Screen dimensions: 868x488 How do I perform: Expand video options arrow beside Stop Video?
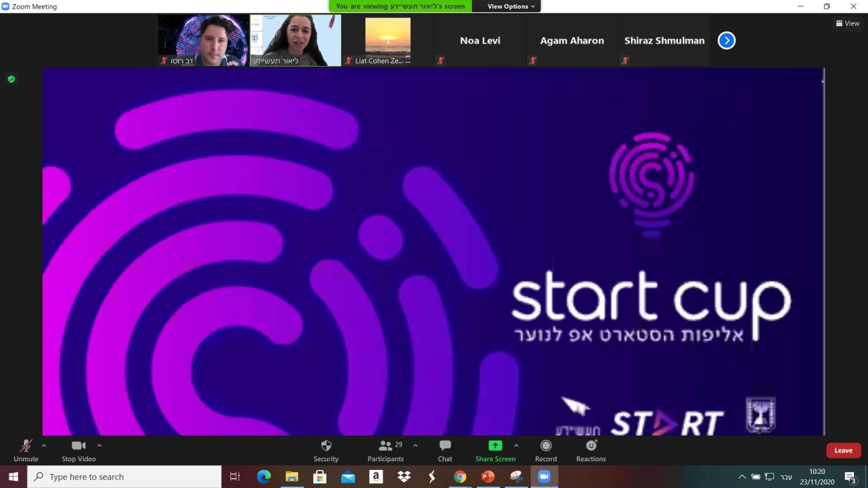coord(99,445)
